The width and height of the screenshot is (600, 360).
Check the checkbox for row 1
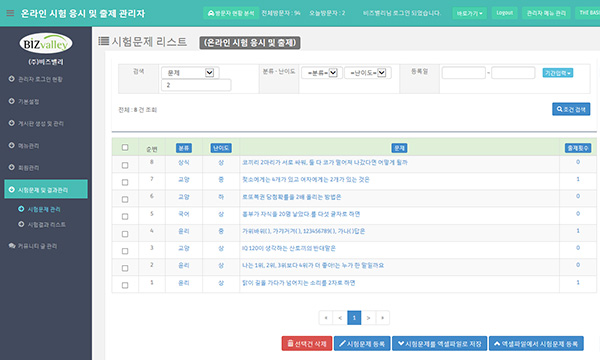point(125,285)
